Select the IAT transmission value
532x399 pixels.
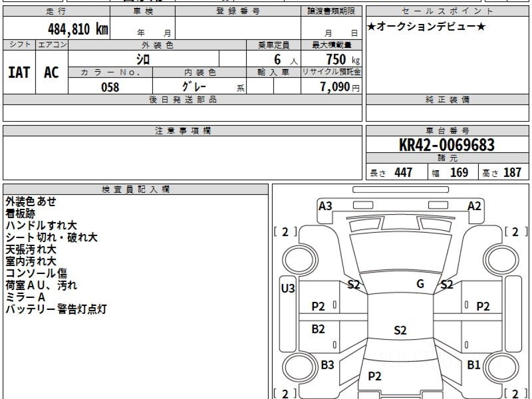point(19,72)
